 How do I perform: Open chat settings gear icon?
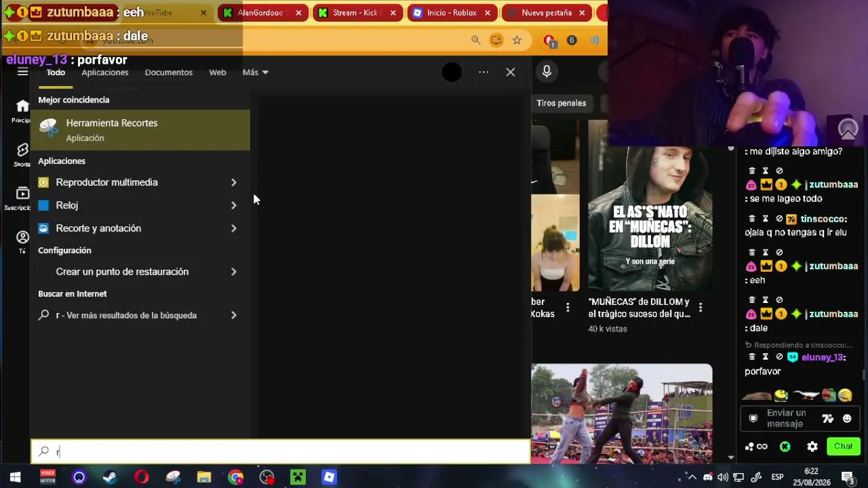coord(812,447)
